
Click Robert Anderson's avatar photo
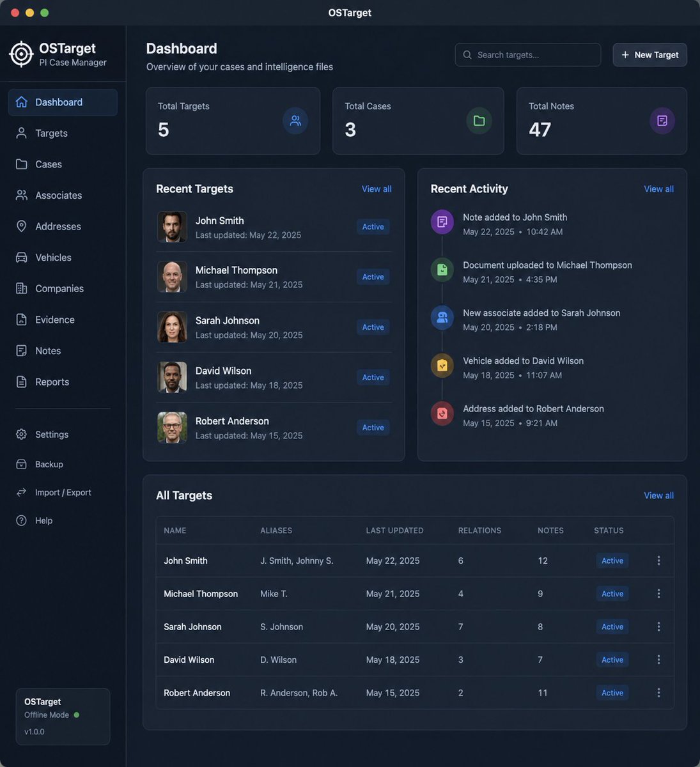tap(172, 428)
